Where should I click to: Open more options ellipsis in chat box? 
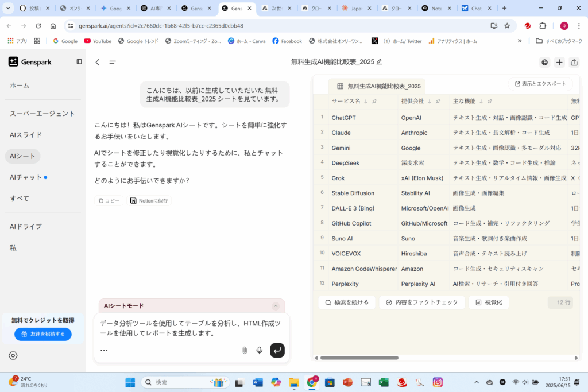click(104, 351)
